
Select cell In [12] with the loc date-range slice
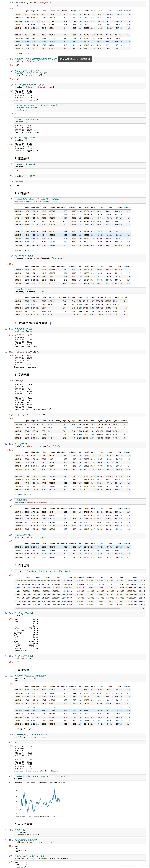(x=80, y=86)
